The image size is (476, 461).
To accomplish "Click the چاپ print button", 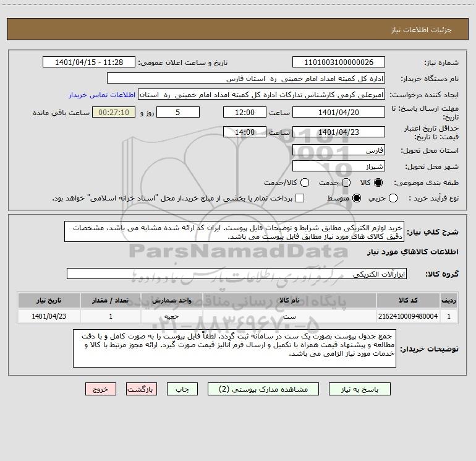I will [x=182, y=389].
